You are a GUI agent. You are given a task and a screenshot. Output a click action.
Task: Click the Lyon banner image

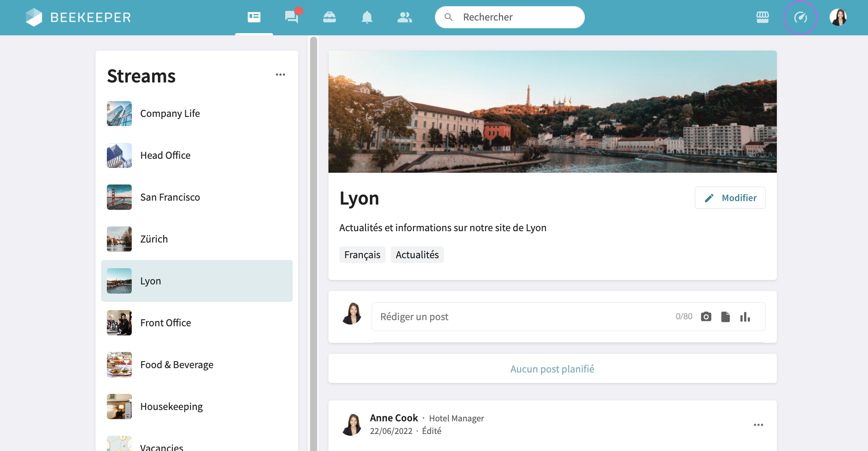(x=552, y=112)
